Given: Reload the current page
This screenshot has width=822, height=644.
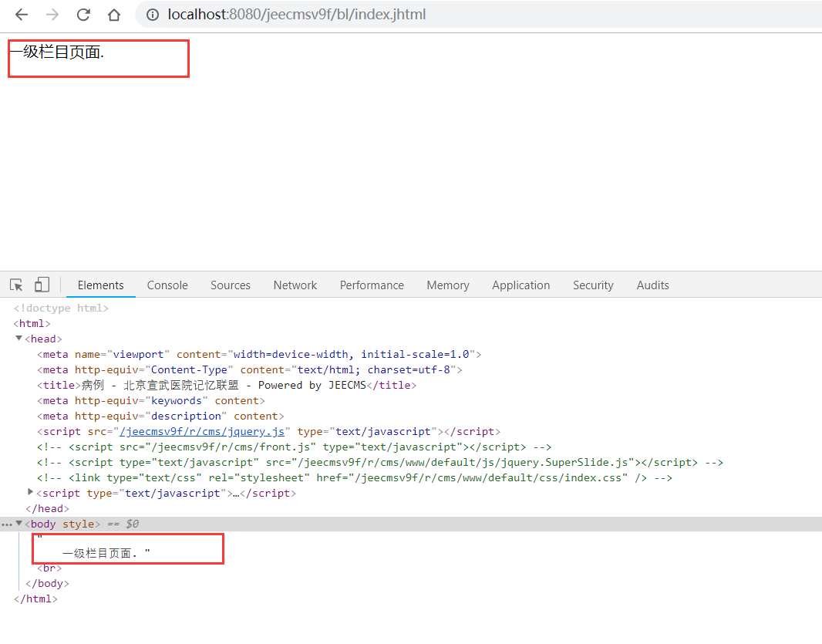Looking at the screenshot, I should [83, 15].
